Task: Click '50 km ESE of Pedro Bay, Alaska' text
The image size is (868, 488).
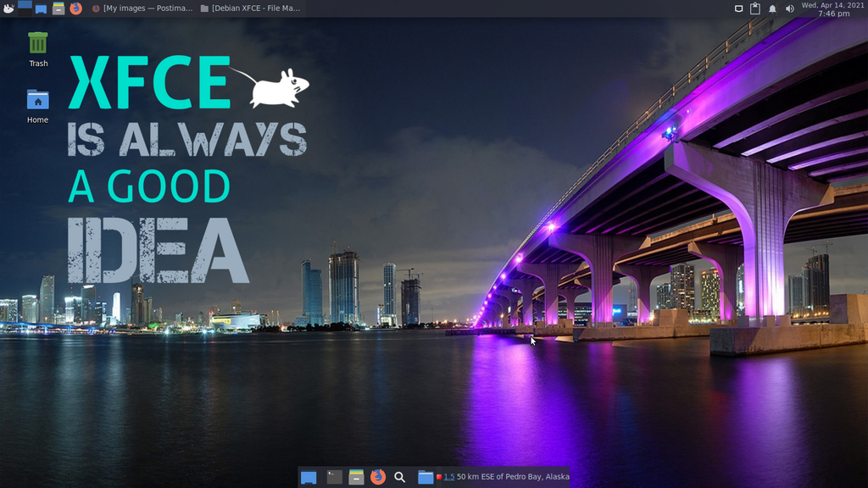Action: point(513,476)
